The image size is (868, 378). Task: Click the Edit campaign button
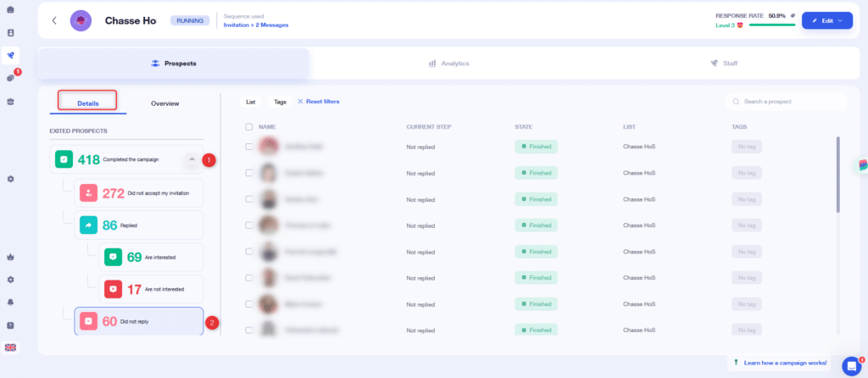coord(827,20)
